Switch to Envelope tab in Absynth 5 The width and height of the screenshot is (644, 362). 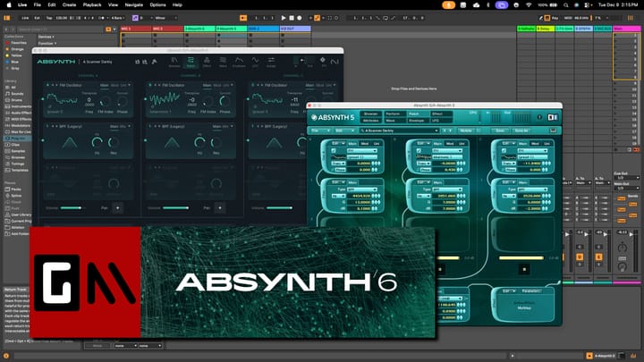[416, 121]
